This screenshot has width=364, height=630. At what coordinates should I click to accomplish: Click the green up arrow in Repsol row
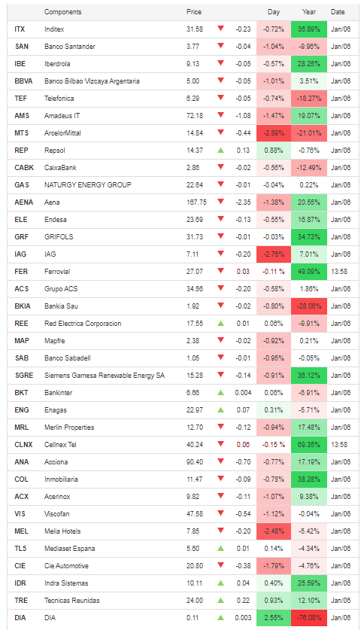coord(220,150)
